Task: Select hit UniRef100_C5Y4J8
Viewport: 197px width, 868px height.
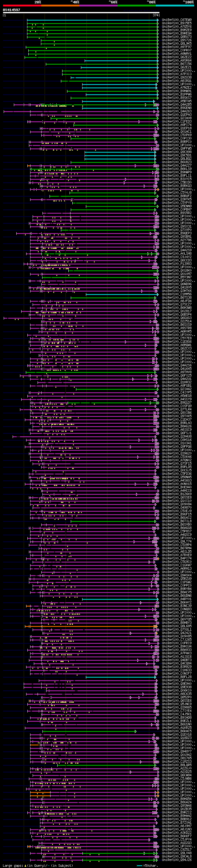Action: pyautogui.click(x=177, y=192)
